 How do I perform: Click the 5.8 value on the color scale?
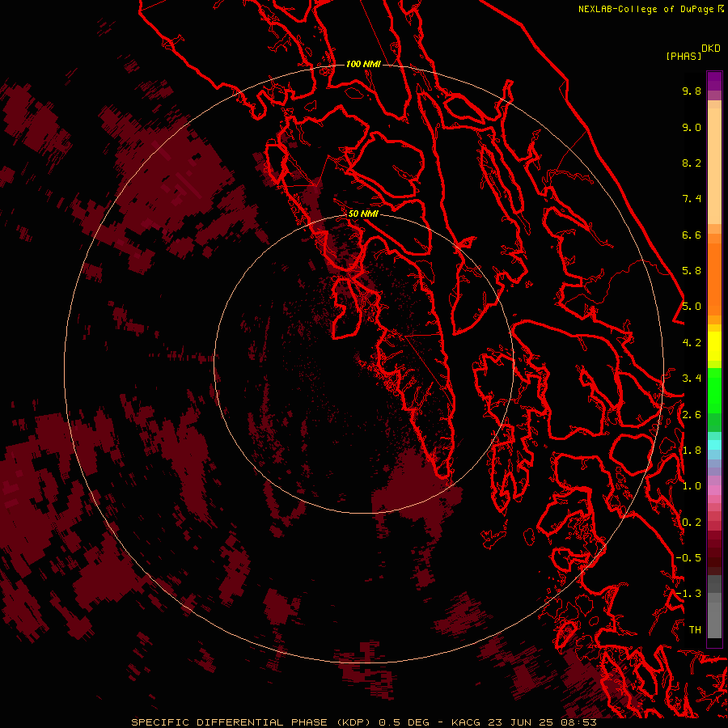[x=692, y=271]
